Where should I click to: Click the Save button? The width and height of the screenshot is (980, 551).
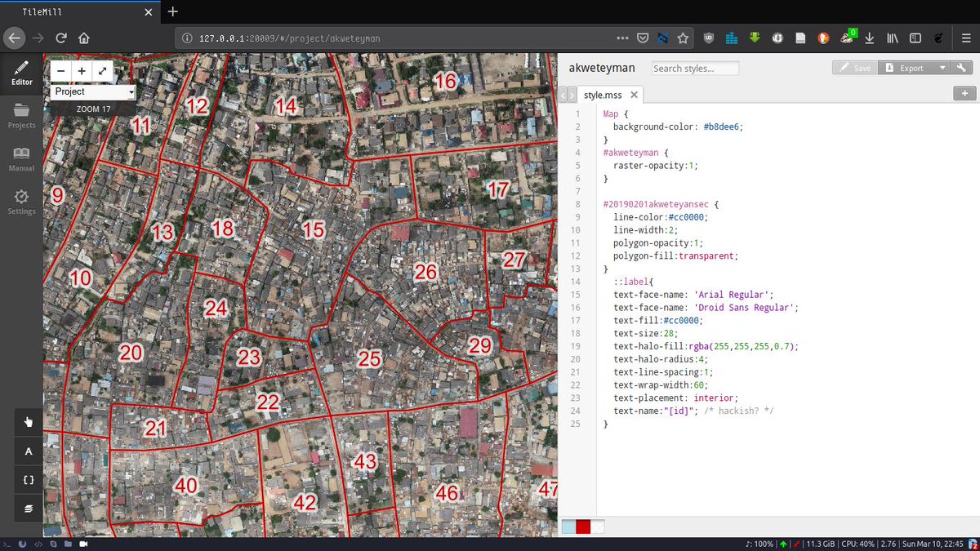pos(855,68)
